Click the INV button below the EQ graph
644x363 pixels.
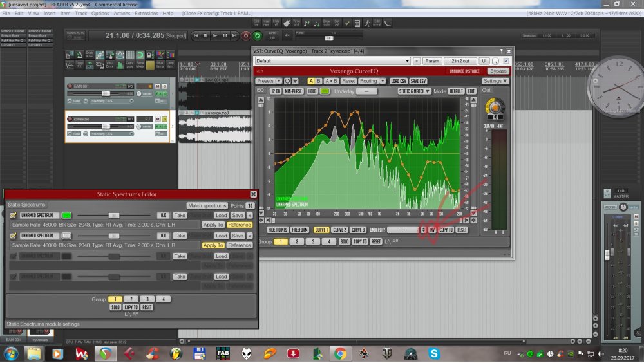coord(432,230)
